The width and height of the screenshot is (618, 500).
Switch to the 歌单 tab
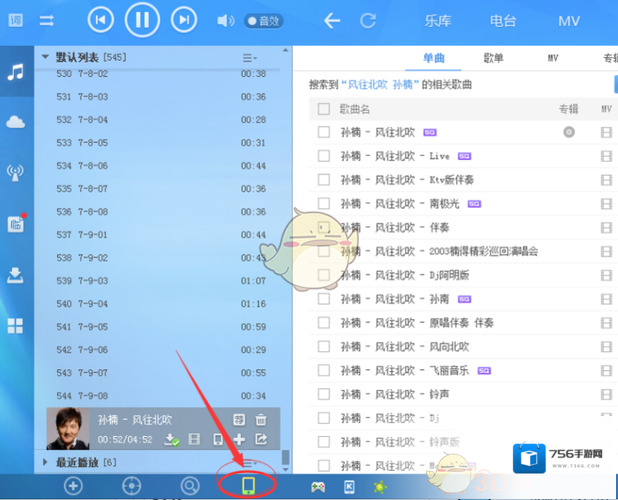click(x=493, y=60)
